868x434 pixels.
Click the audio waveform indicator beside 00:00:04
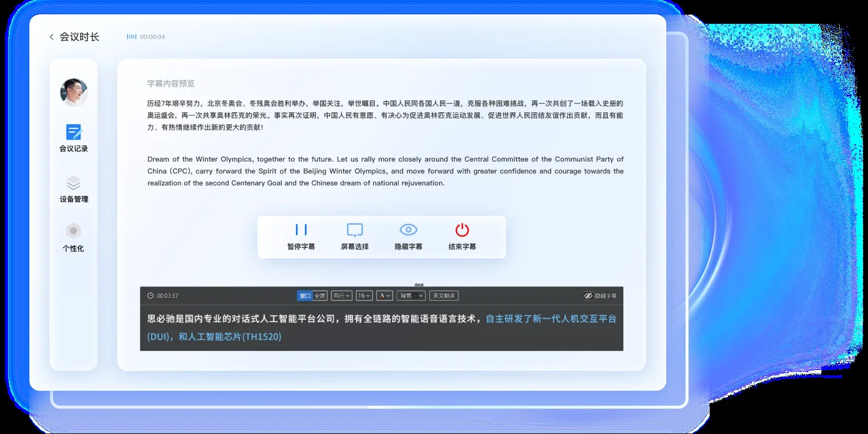[x=131, y=37]
